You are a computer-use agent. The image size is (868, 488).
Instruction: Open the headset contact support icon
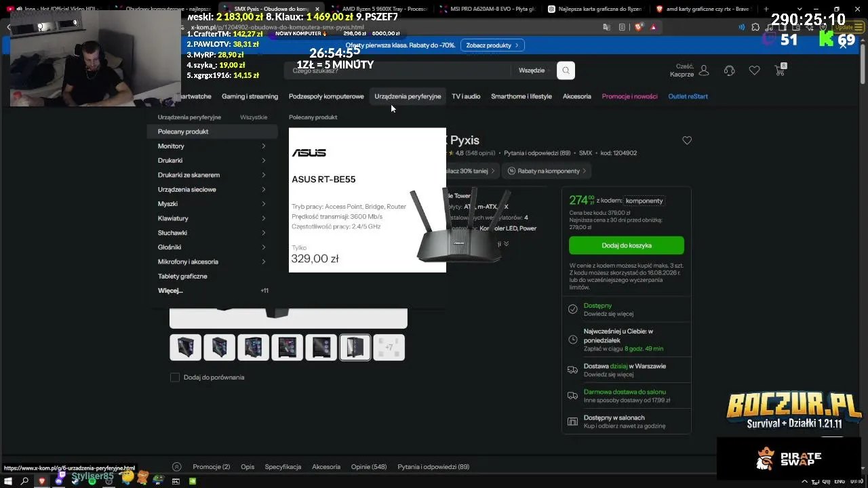point(730,70)
